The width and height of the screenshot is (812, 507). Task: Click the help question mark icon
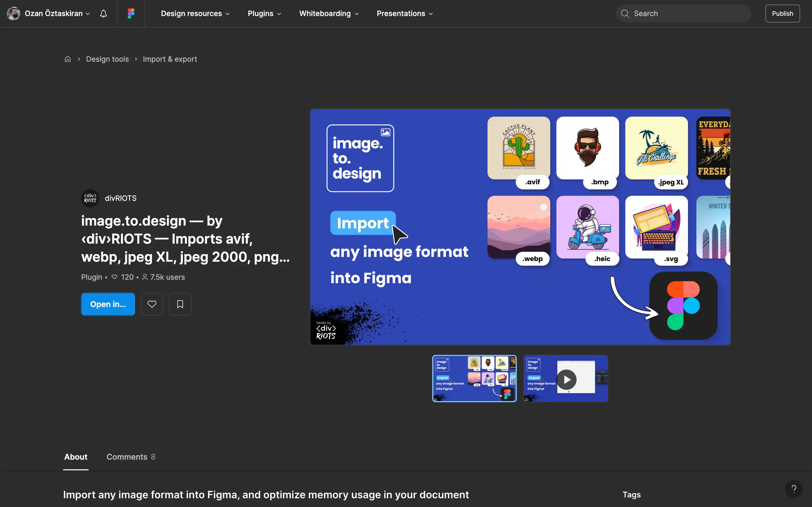[794, 489]
